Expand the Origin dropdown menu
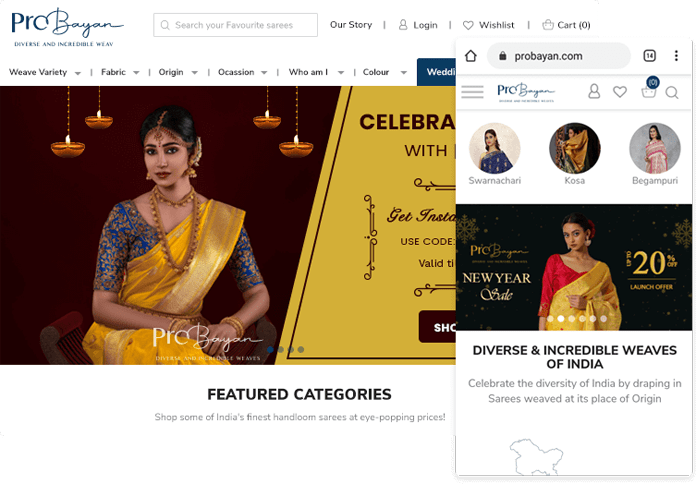This screenshot has width=696, height=484. 178,72
